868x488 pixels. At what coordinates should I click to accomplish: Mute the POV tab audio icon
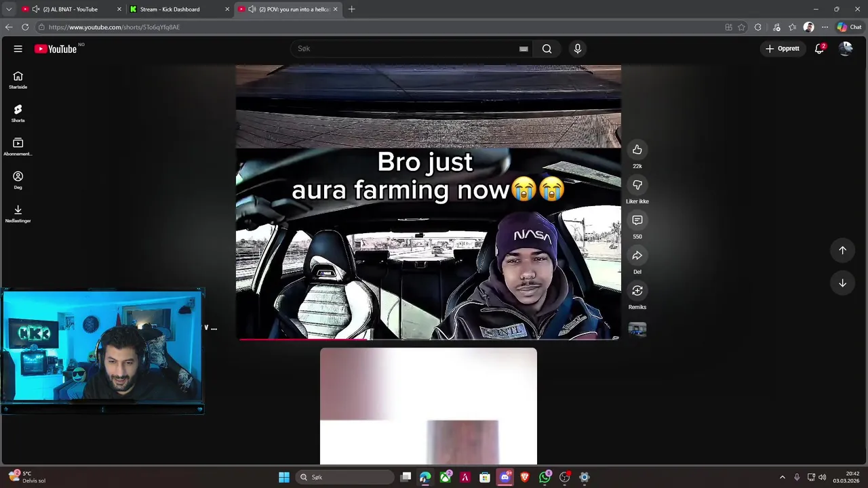(x=252, y=9)
